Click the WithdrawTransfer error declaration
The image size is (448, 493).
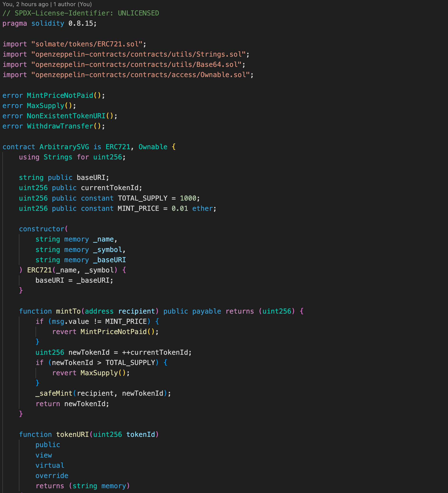pyautogui.click(x=60, y=126)
